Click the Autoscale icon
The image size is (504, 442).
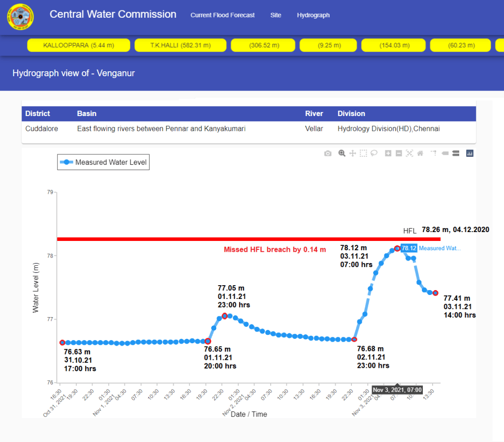[x=409, y=153]
